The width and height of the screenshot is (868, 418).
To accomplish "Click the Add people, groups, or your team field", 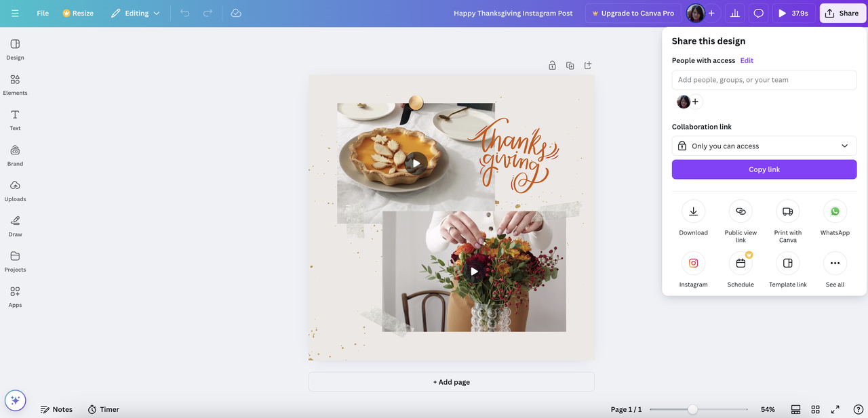I will click(764, 80).
